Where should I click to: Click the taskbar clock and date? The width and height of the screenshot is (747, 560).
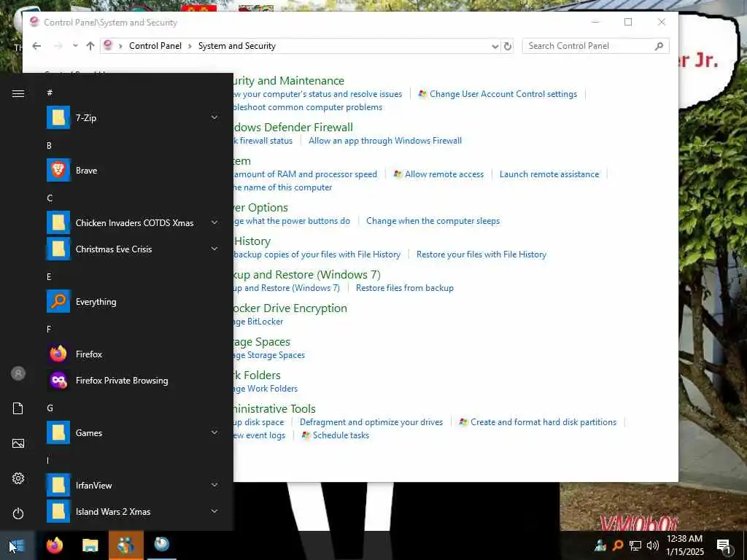tap(684, 545)
